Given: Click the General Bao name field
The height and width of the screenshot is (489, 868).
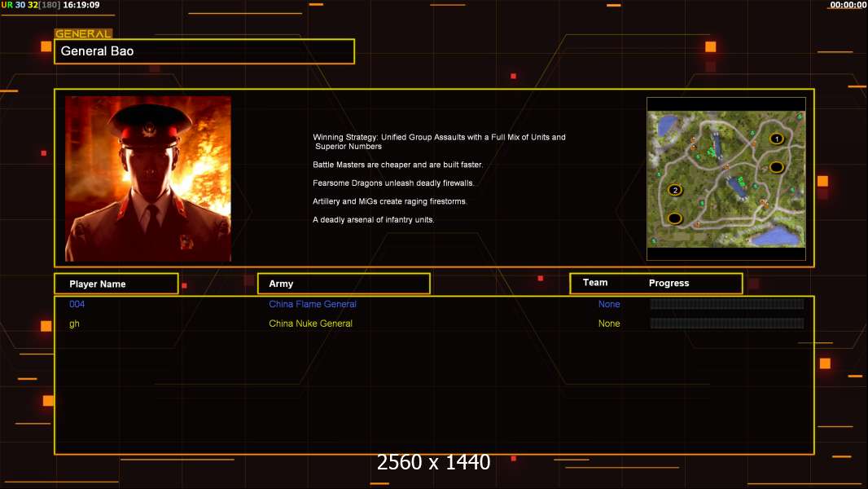Looking at the screenshot, I should point(204,51).
